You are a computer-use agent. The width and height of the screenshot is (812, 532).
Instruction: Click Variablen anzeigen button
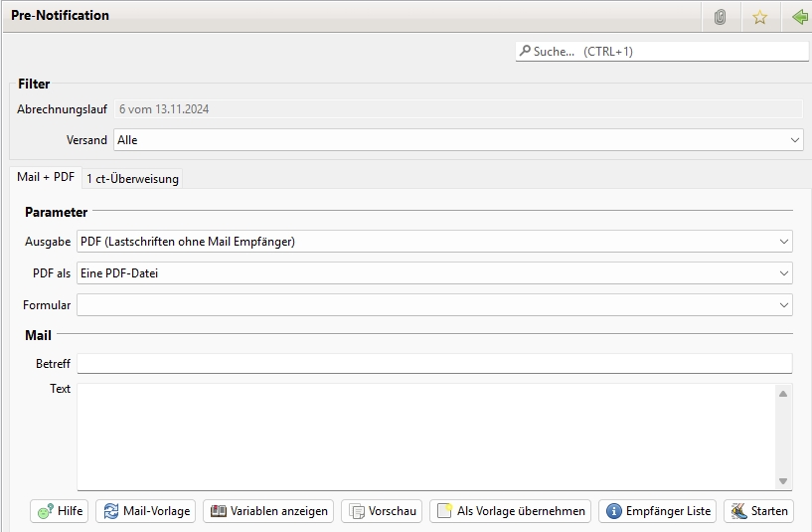click(268, 511)
